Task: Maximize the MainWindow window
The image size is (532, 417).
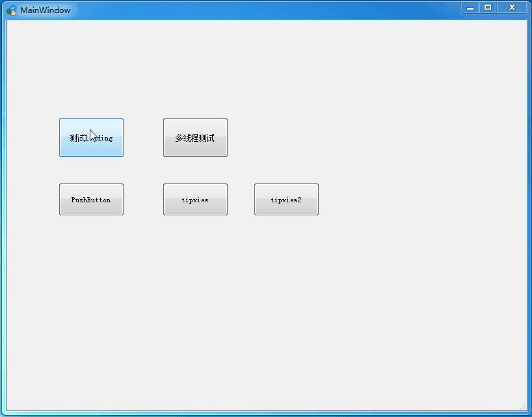Action: tap(488, 7)
